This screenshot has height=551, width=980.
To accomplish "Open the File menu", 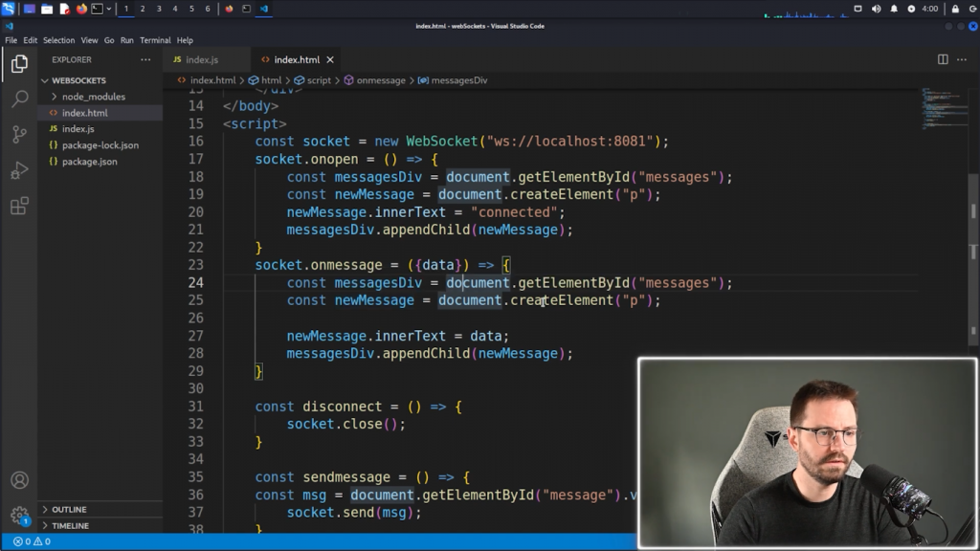I will coord(11,40).
